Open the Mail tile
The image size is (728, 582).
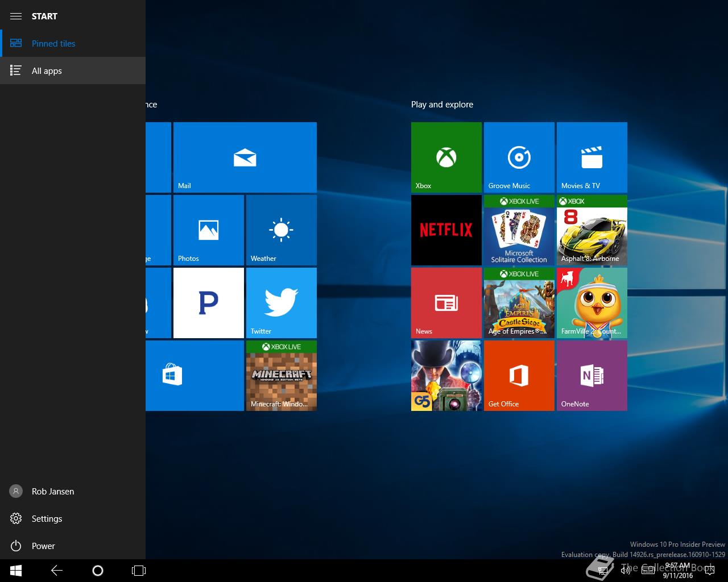tap(245, 157)
